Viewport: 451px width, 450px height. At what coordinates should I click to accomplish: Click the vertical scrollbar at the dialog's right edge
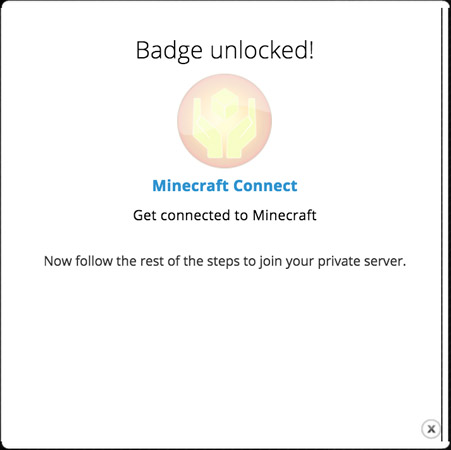pyautogui.click(x=442, y=225)
